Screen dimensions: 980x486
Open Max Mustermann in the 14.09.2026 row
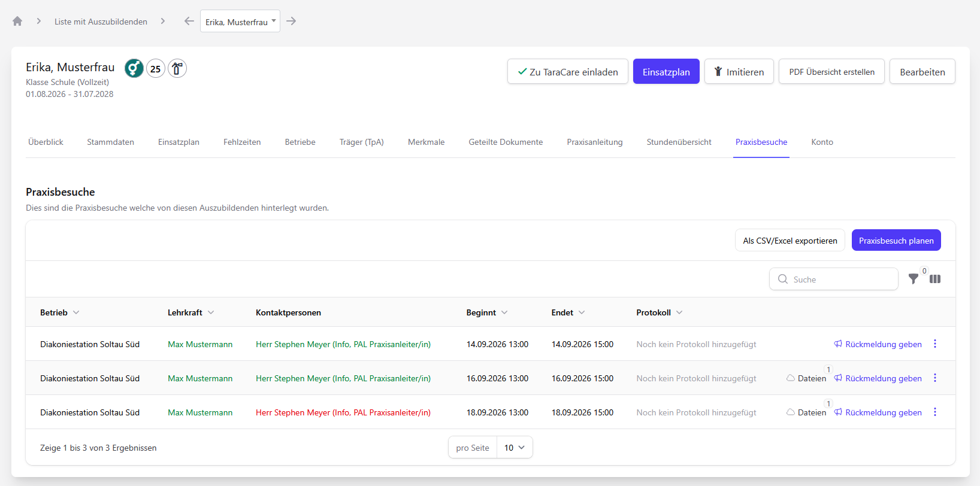(200, 344)
